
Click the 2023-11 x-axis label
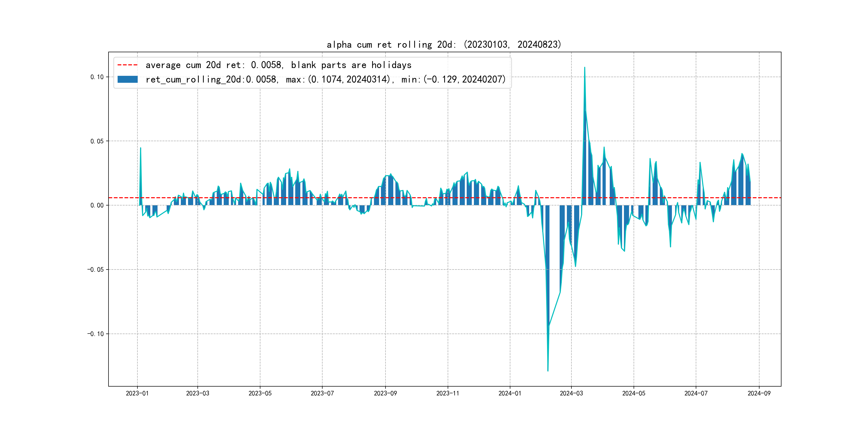click(447, 393)
